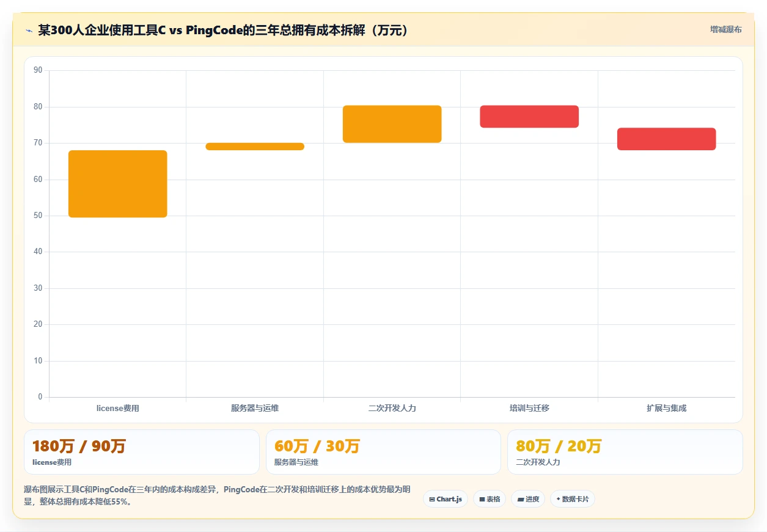Screen dimensions: 767x532
Task: Click the y-axis value 70
Action: (x=38, y=143)
